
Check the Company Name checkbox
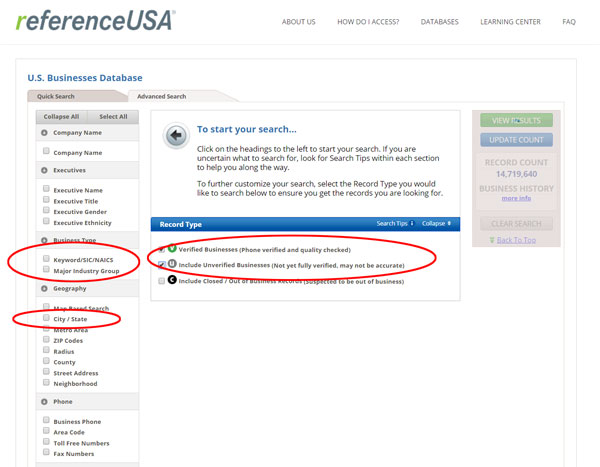point(46,151)
